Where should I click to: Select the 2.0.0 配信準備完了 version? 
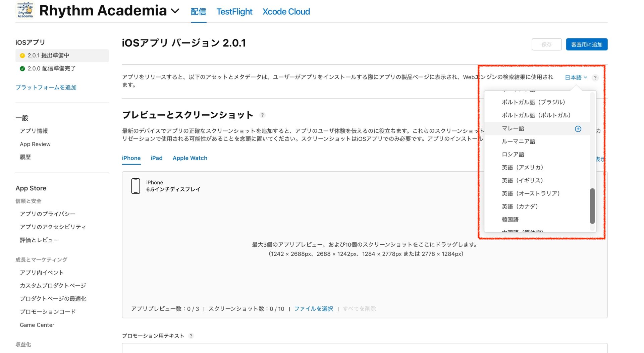(51, 68)
